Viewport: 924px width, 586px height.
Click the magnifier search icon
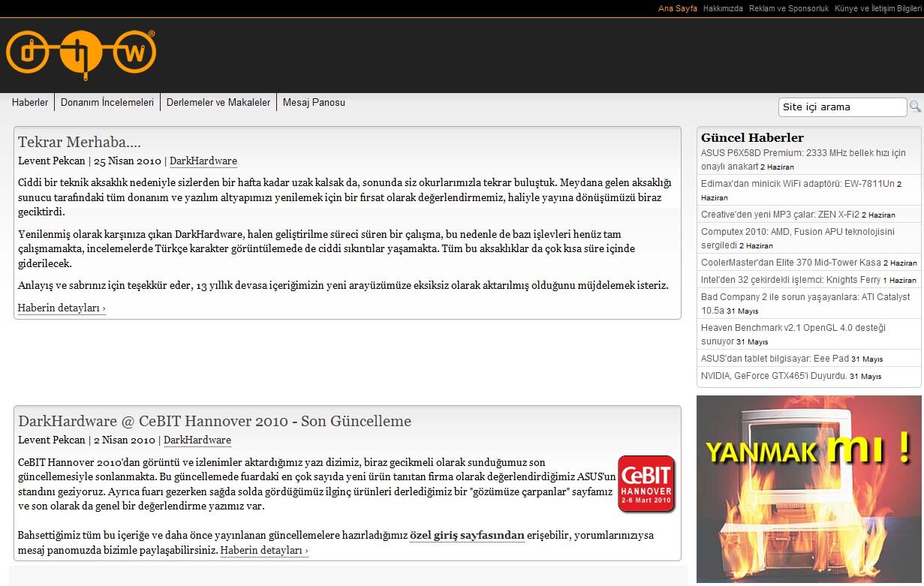pyautogui.click(x=915, y=107)
